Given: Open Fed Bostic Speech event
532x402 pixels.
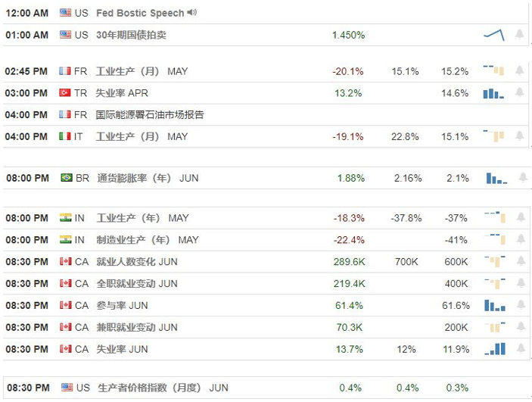Looking at the screenshot, I should coord(140,13).
